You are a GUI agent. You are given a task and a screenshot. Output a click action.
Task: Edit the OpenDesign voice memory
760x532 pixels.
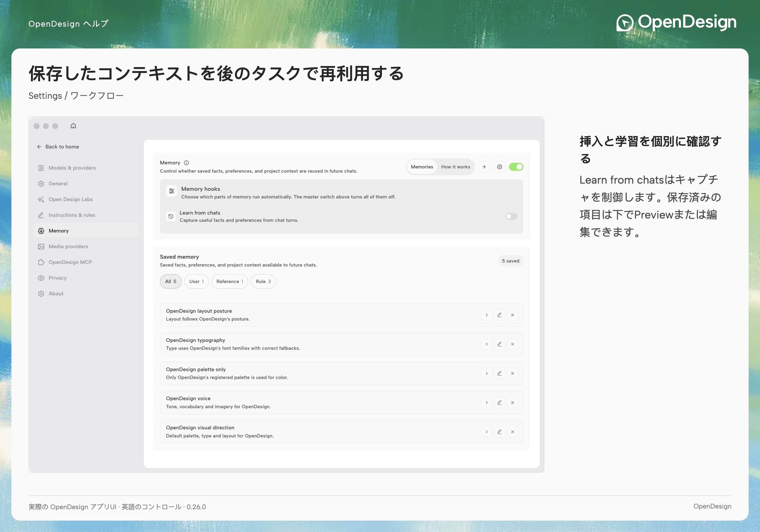pos(499,403)
